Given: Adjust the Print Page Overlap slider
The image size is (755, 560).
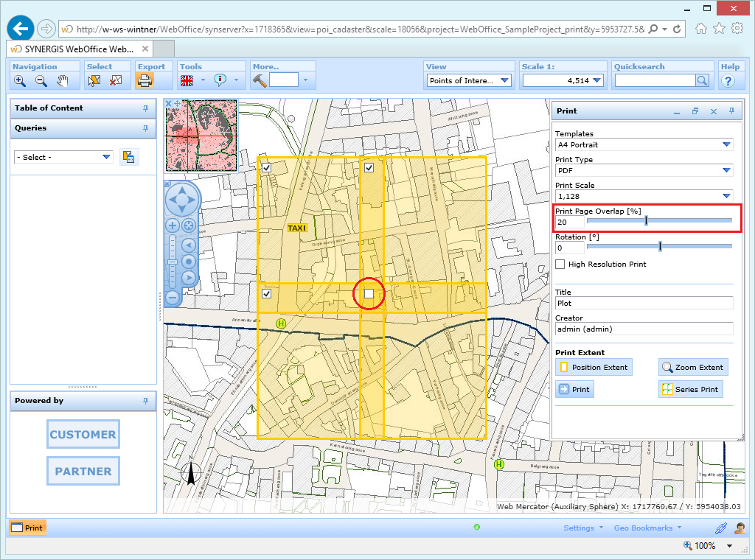Looking at the screenshot, I should coord(645,220).
